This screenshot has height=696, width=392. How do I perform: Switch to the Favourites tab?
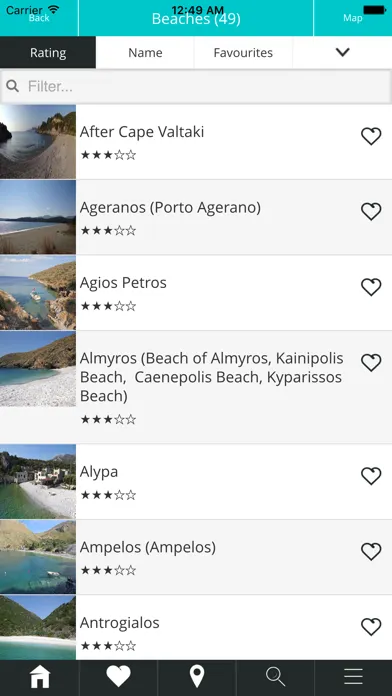243,52
